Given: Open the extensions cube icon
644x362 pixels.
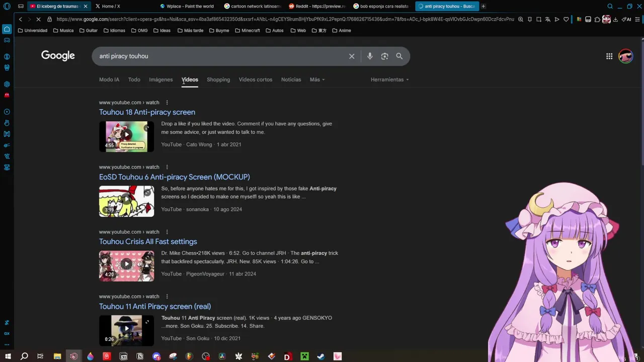Looking at the screenshot, I should pos(597,19).
